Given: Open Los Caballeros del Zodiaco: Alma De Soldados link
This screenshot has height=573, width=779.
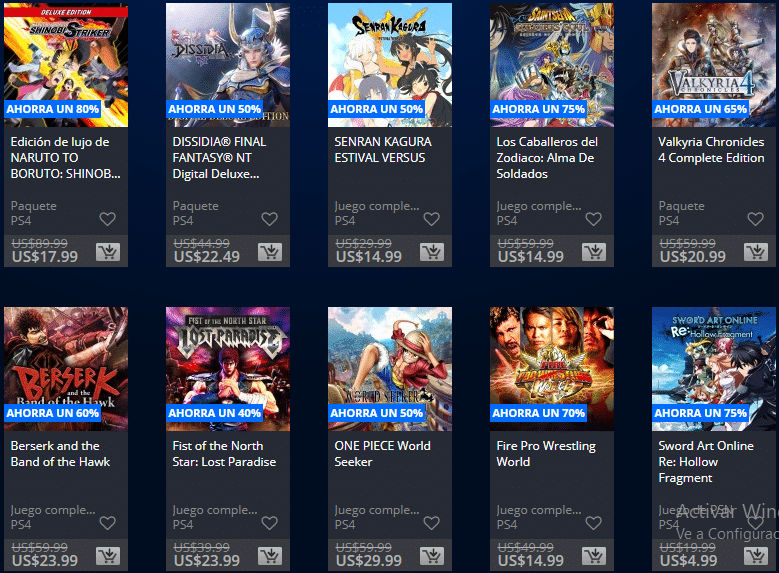Looking at the screenshot, I should tap(547, 158).
